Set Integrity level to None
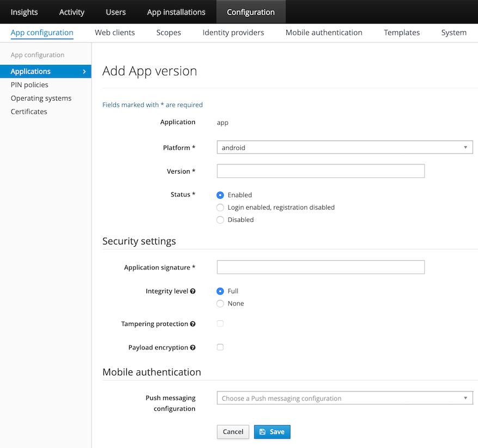 coord(220,303)
